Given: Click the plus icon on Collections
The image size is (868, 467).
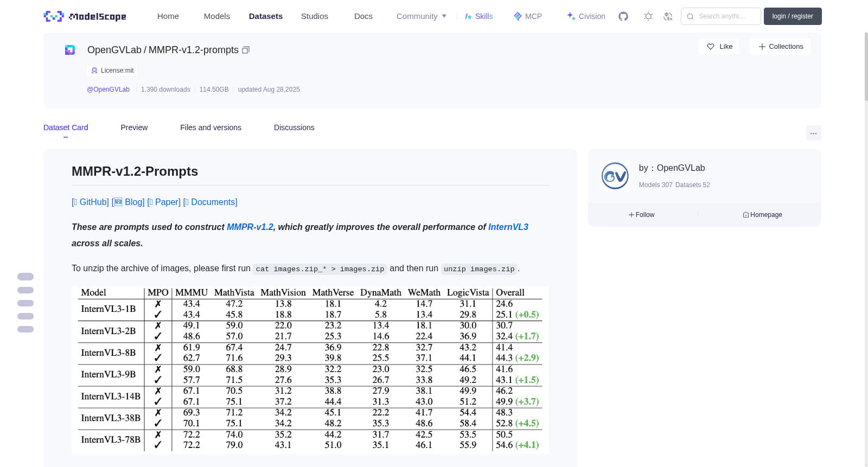Looking at the screenshot, I should 762,47.
